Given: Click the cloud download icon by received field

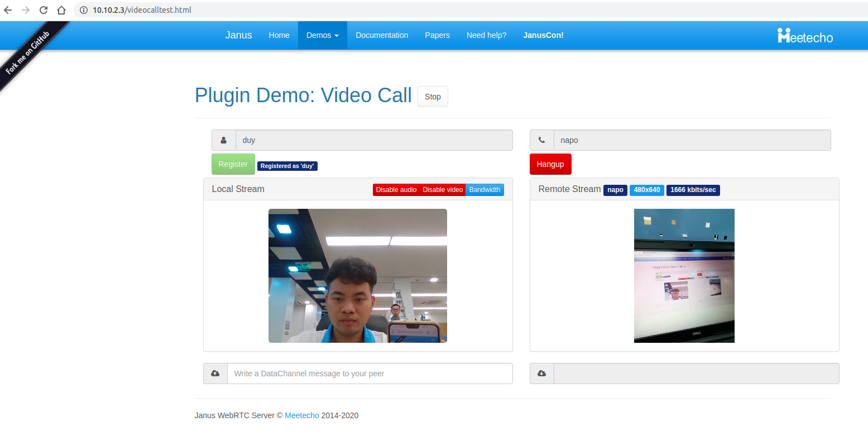Looking at the screenshot, I should click(x=542, y=373).
